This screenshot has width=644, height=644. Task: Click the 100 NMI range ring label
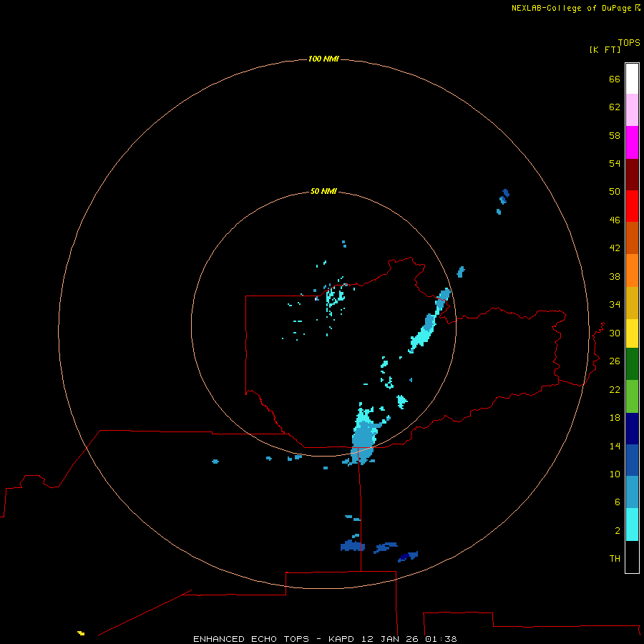(x=323, y=59)
